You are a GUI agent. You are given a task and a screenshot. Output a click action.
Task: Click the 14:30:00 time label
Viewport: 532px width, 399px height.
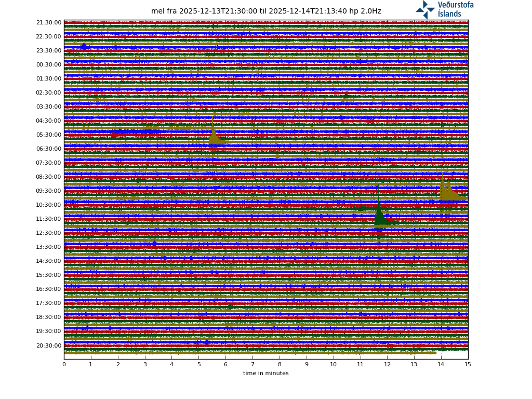click(49, 261)
